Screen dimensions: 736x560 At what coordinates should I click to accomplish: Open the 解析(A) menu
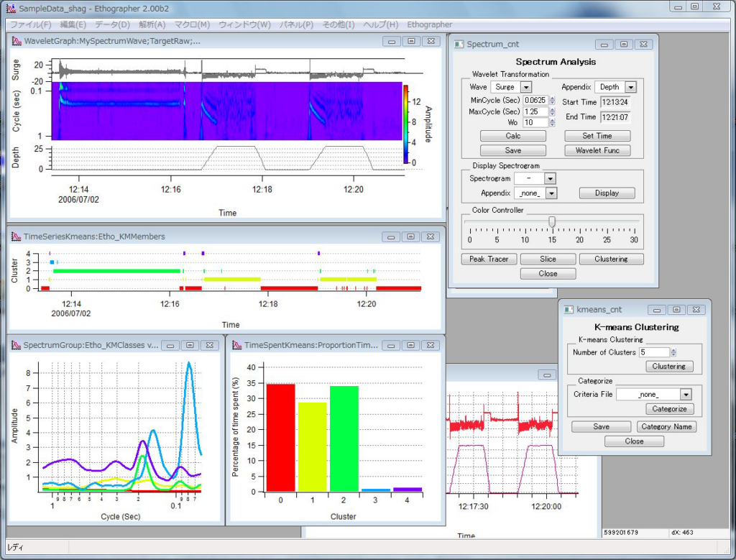coord(152,24)
